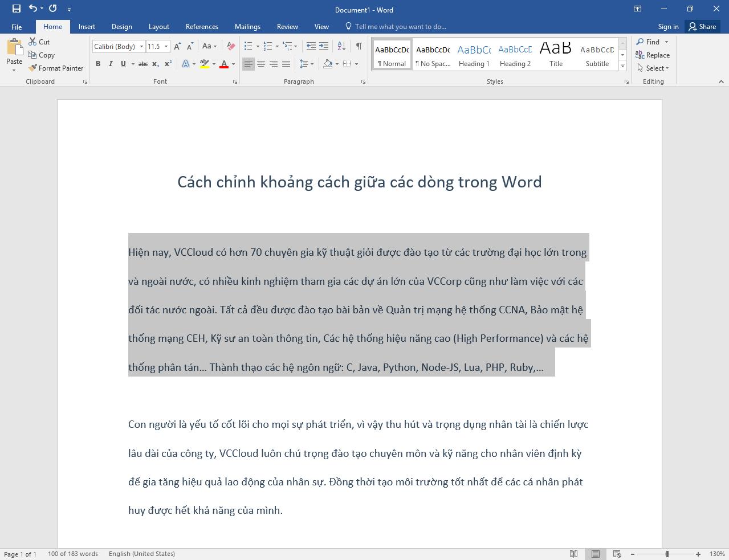Increase paragraph indent
Screen dimensions: 729x560
tap(324, 46)
